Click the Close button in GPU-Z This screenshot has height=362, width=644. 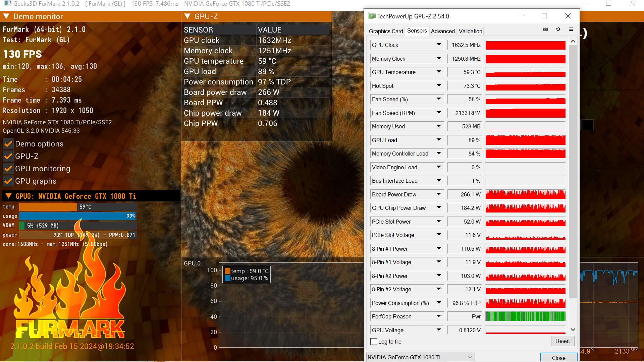(558, 358)
